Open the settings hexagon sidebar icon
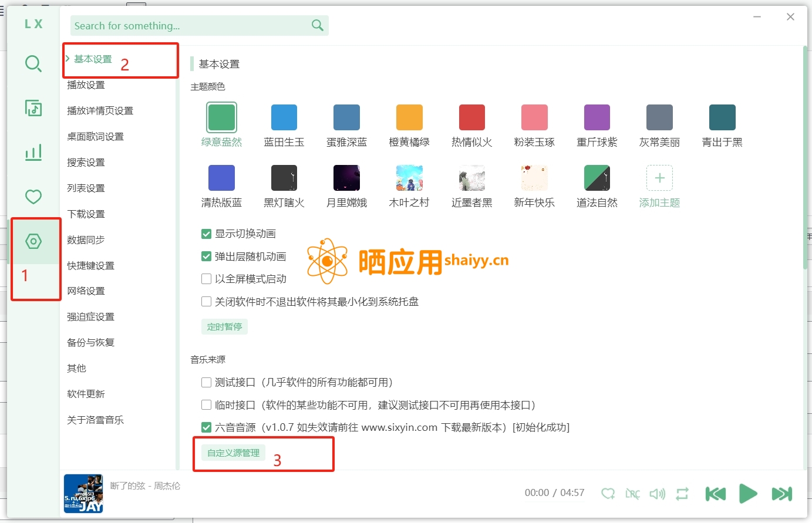 pyautogui.click(x=33, y=241)
